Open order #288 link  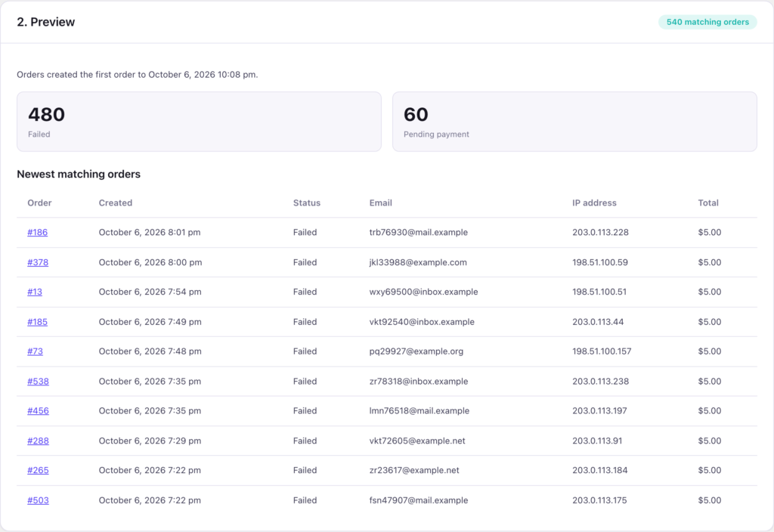[x=38, y=441]
